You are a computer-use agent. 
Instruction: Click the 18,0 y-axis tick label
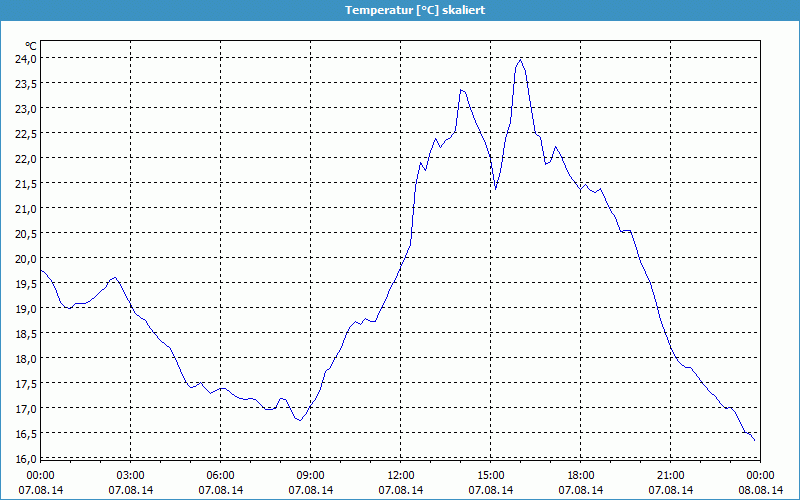pyautogui.click(x=25, y=358)
